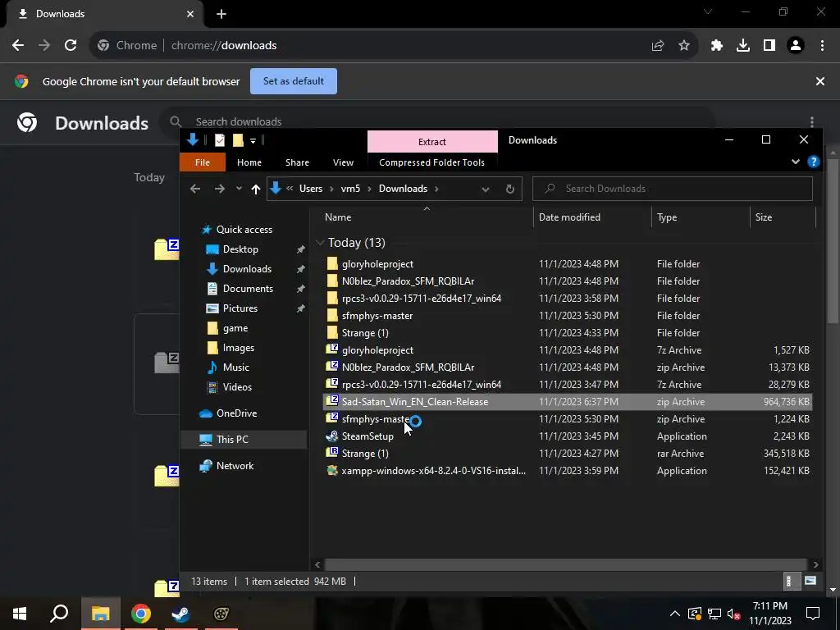Sort by the Size column header
Image resolution: width=840 pixels, height=630 pixels.
point(764,217)
